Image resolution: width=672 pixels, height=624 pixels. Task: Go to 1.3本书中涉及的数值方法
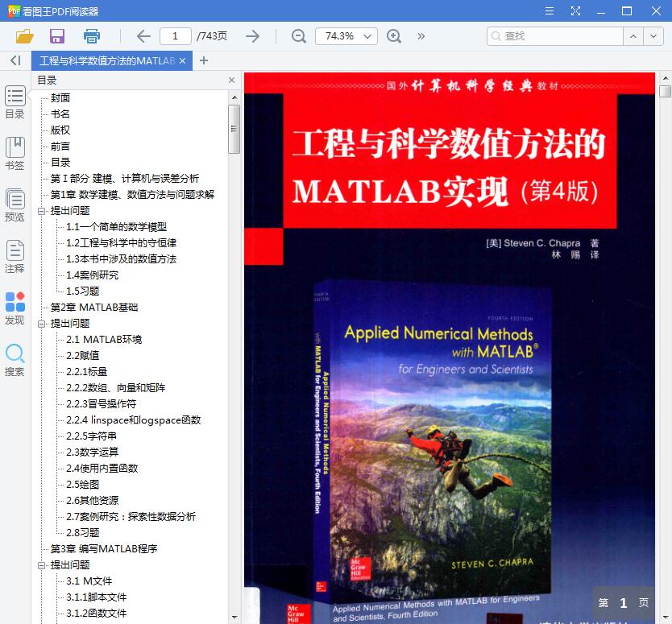point(122,259)
